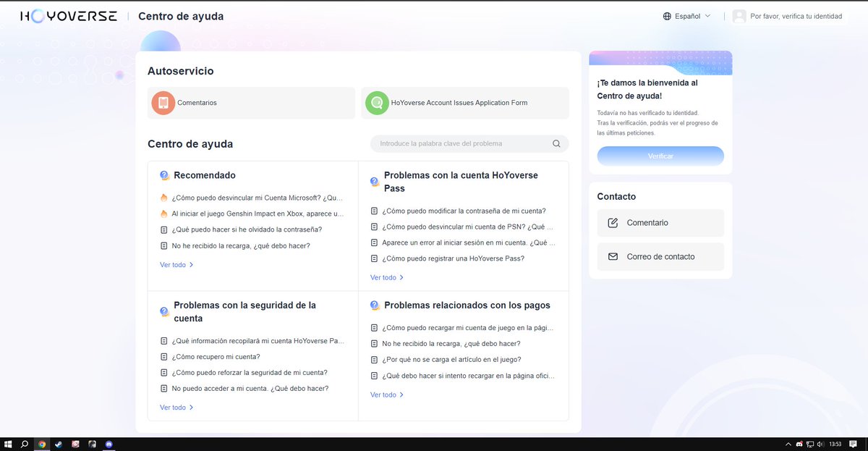Image resolution: width=868 pixels, height=451 pixels.
Task: Open '¿Qué debo hacer si intento recargar'
Action: click(469, 376)
